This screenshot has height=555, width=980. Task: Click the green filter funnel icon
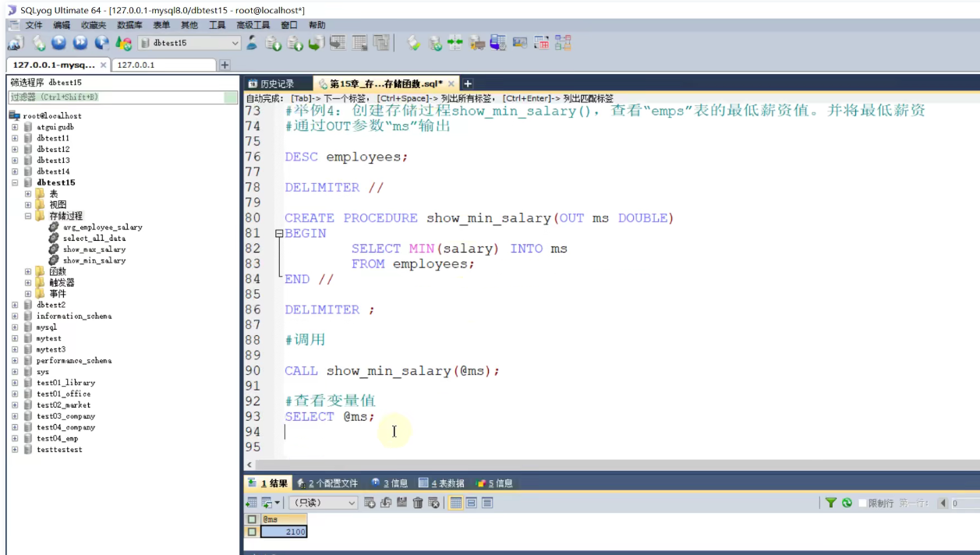coord(831,503)
